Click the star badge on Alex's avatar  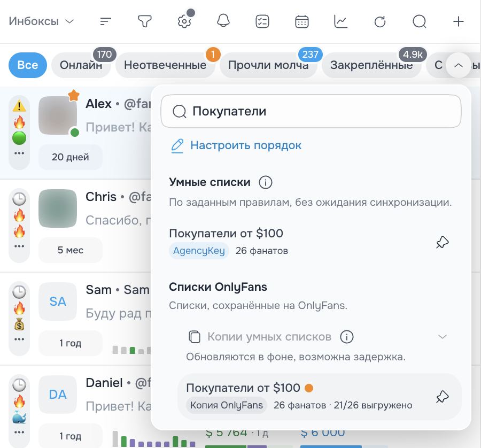pos(74,96)
